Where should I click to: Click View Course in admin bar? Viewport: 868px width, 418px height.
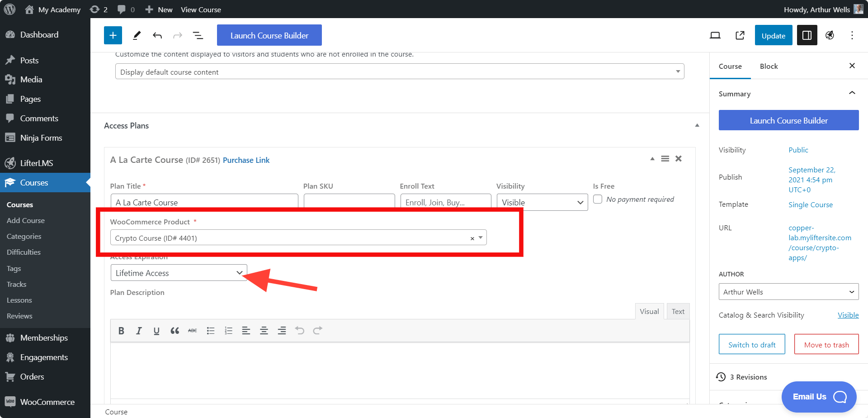tap(201, 9)
